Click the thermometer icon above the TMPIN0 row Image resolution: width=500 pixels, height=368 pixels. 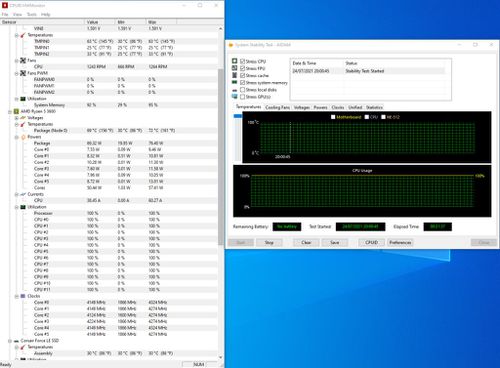pos(23,35)
